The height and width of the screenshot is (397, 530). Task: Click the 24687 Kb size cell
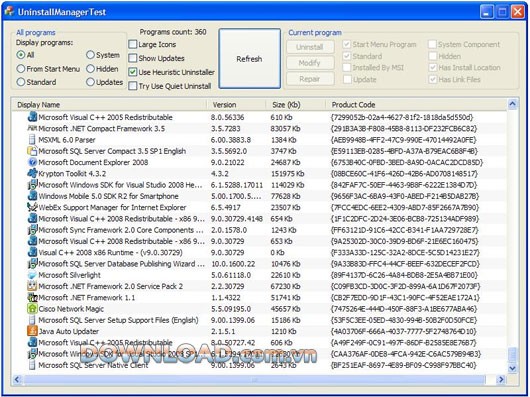point(286,163)
